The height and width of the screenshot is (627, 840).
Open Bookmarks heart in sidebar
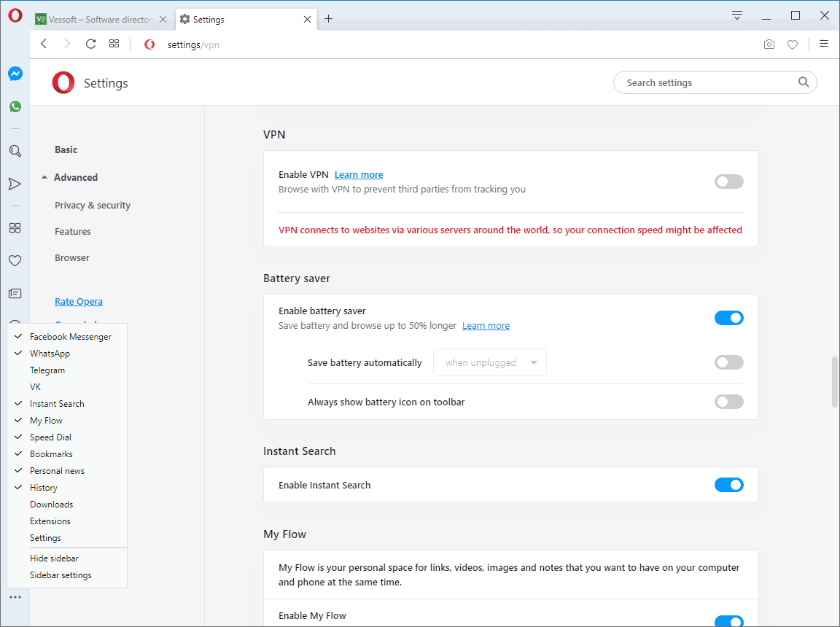click(15, 261)
